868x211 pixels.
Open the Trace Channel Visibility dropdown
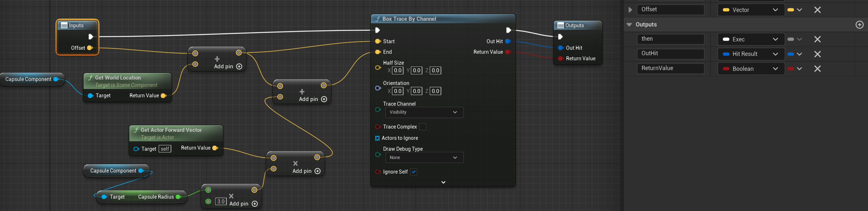(424, 112)
